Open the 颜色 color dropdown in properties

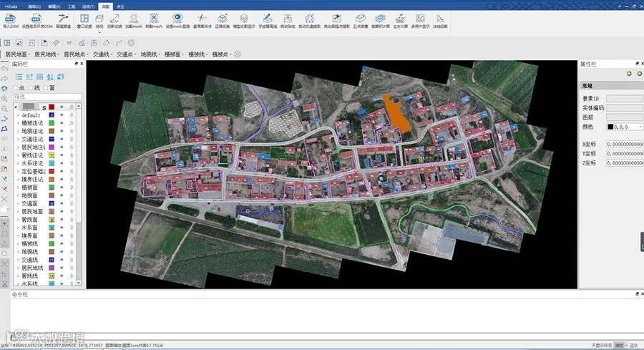pos(640,127)
